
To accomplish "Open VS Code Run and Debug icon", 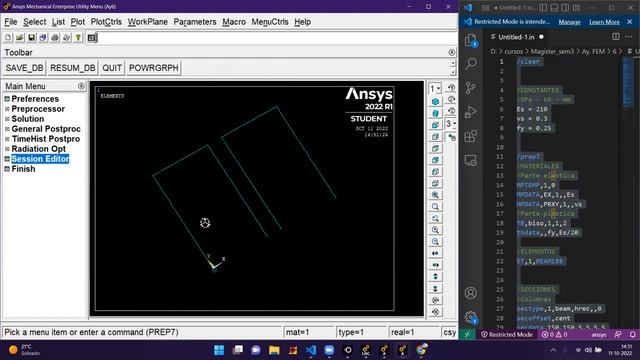I will (x=471, y=112).
